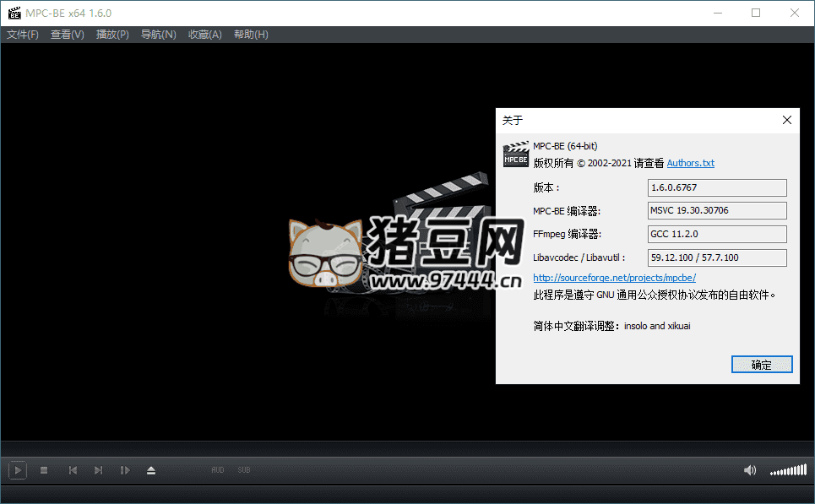Open the 文件(F) menu
This screenshot has width=815, height=504.
point(23,35)
